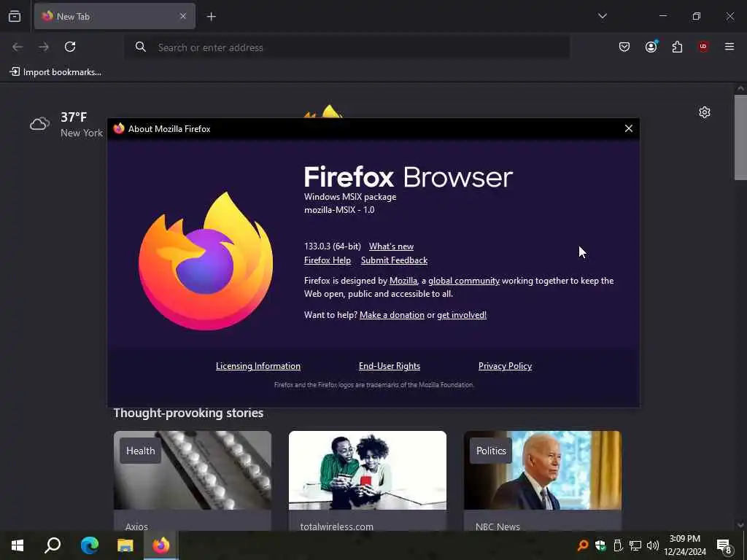Click the Make a donation link
Screen dimensions: 747x560
[392, 315]
